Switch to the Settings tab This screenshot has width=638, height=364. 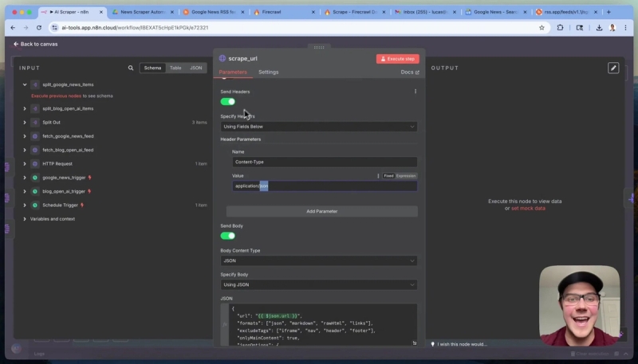pyautogui.click(x=269, y=72)
